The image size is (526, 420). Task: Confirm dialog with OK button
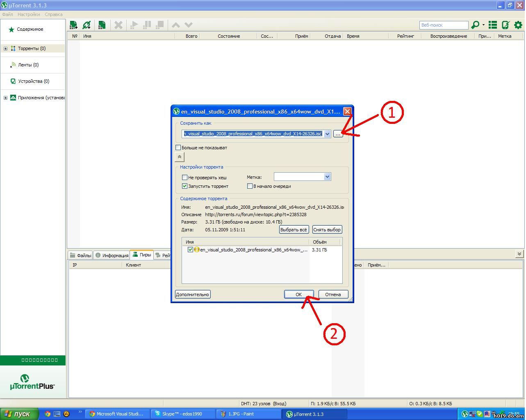pos(299,294)
